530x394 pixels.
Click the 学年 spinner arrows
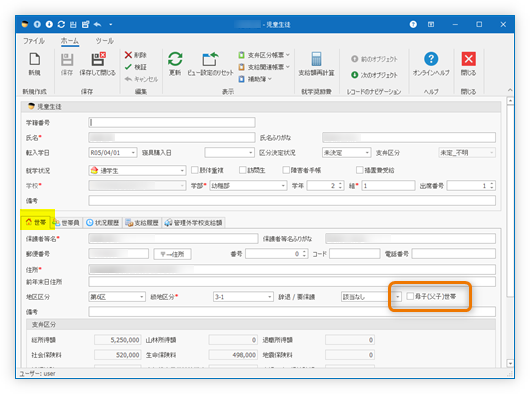click(x=340, y=186)
